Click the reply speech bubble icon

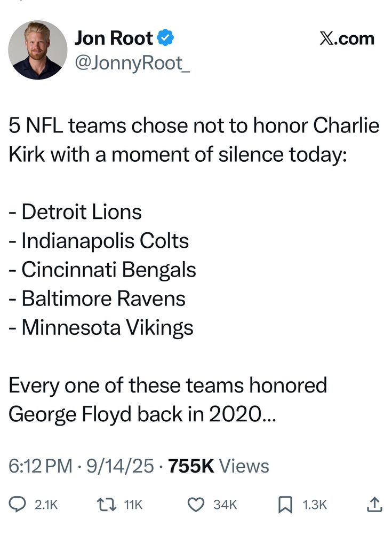[x=19, y=504]
